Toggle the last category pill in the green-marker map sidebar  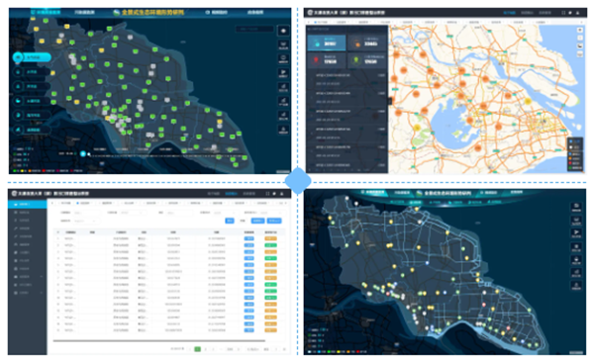32,130
